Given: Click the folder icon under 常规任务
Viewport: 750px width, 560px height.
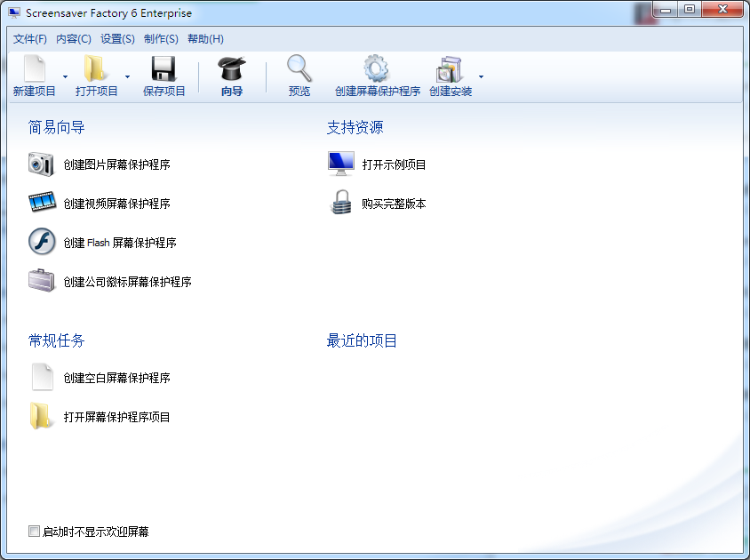Looking at the screenshot, I should click(40, 416).
